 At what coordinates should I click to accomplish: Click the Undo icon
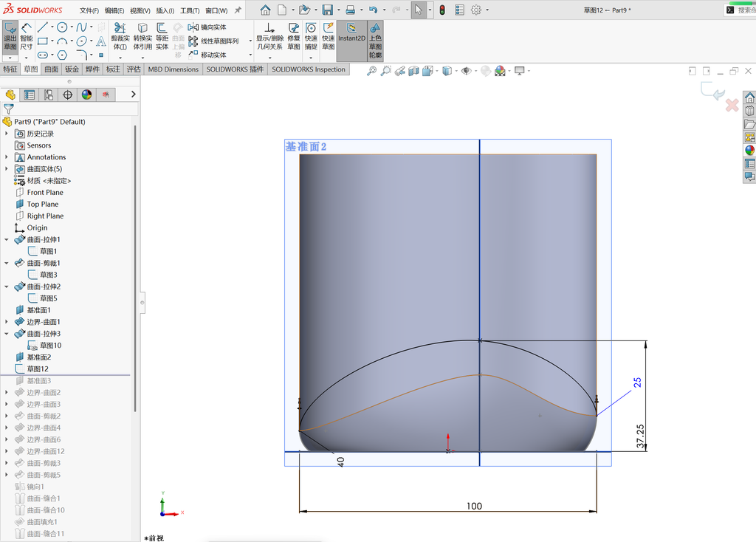pos(373,10)
